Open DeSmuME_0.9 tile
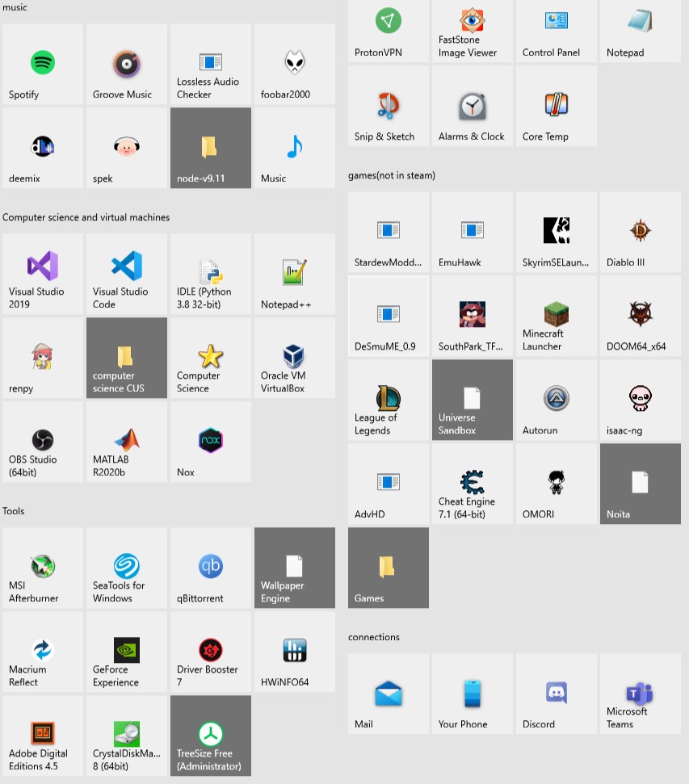Screen dimensions: 689x784 click(x=389, y=316)
